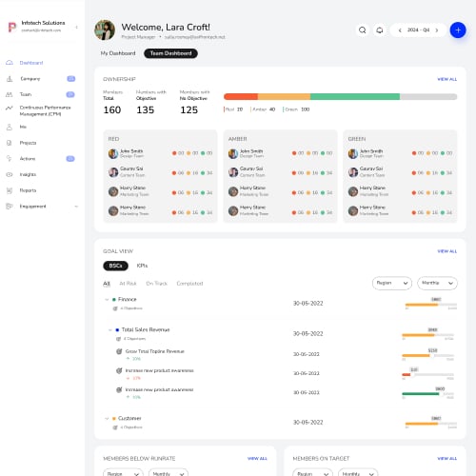The image size is (476, 476).
Task: Collapse the Finance goal row
Action: pos(107,299)
